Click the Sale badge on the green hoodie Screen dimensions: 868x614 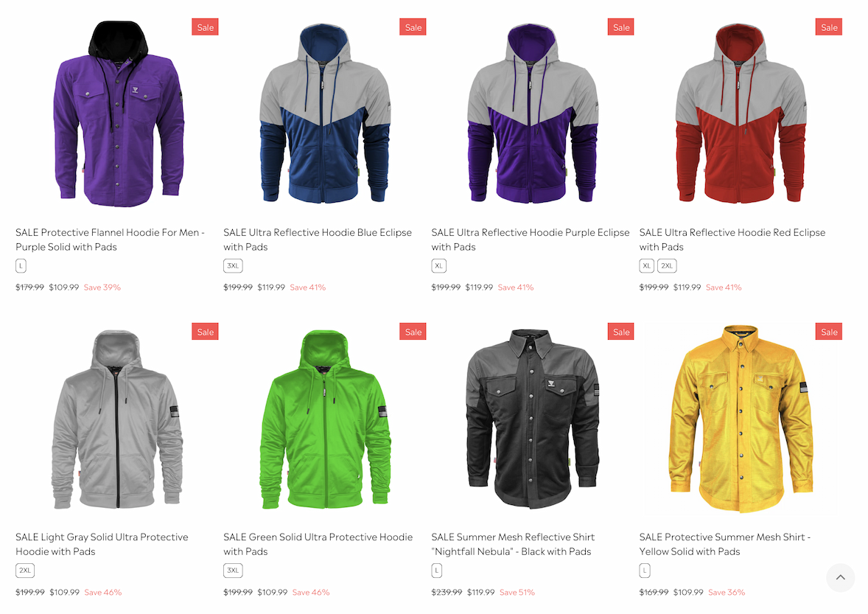413,332
